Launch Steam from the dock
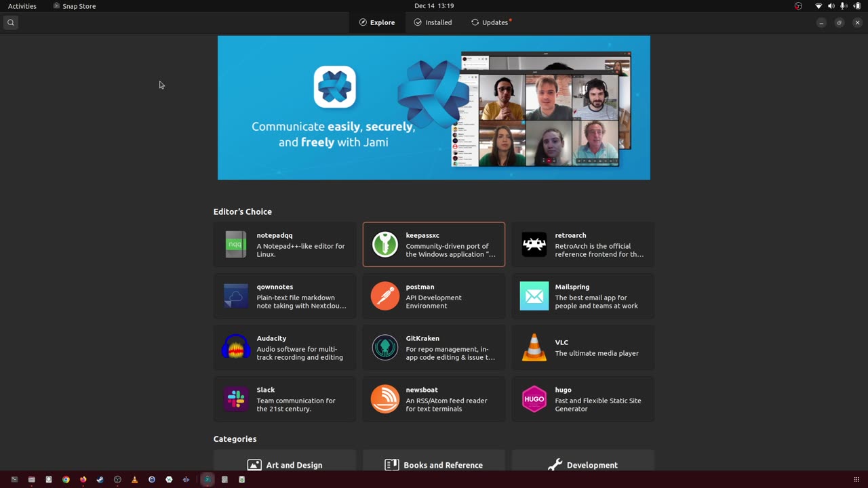 (x=100, y=479)
